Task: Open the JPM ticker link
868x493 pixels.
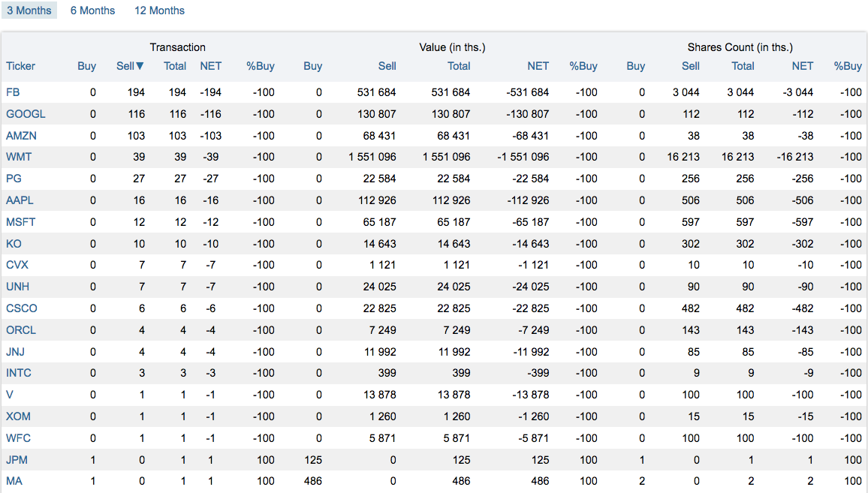Action: (x=17, y=460)
